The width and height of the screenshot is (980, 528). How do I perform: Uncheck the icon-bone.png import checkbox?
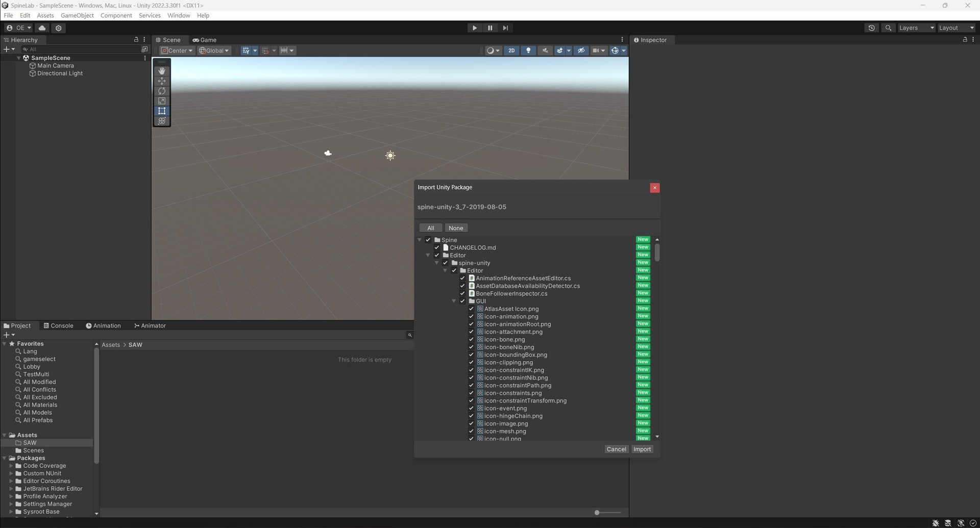[471, 339]
